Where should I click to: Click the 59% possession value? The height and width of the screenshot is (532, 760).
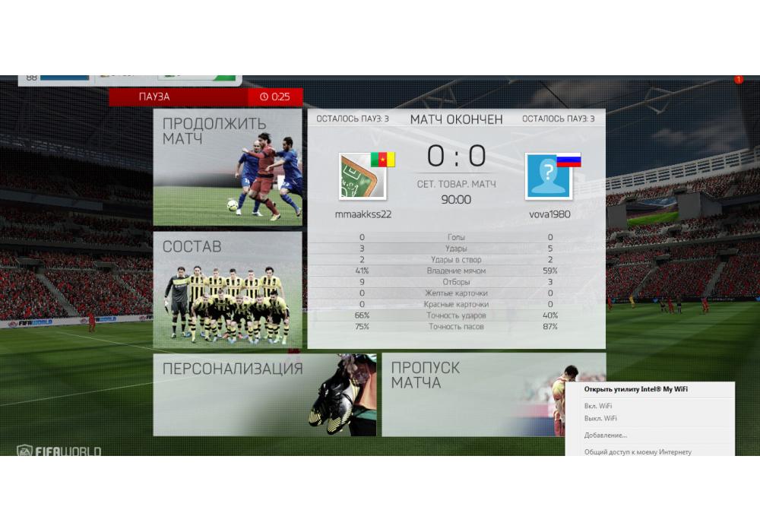pos(550,271)
